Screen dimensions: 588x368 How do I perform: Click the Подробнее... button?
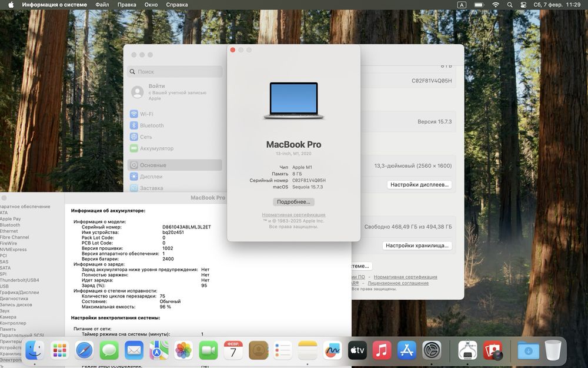coord(293,202)
